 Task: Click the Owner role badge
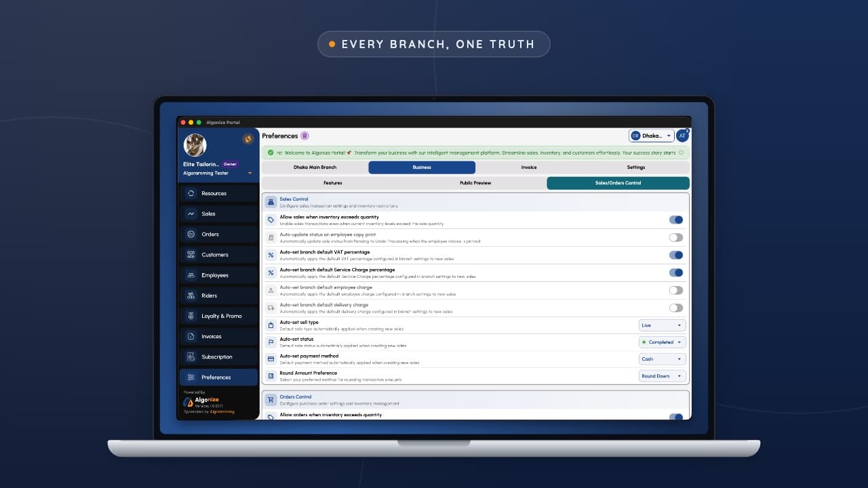pyautogui.click(x=231, y=164)
